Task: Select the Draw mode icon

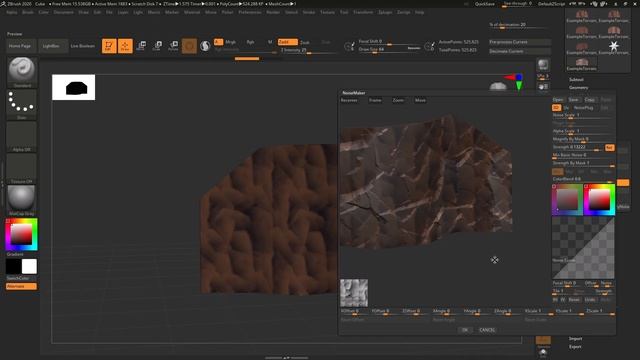Action: pyautogui.click(x=125, y=46)
